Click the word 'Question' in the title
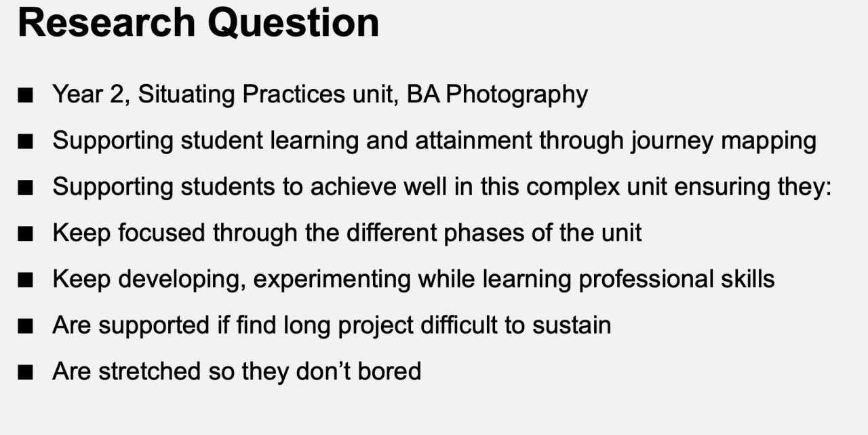The height and width of the screenshot is (435, 868). 293,22
